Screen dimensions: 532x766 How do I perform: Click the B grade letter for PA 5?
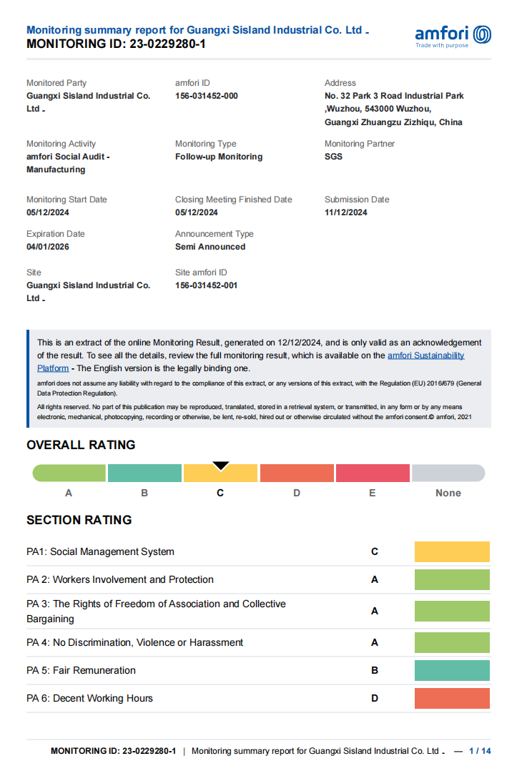[x=375, y=670]
